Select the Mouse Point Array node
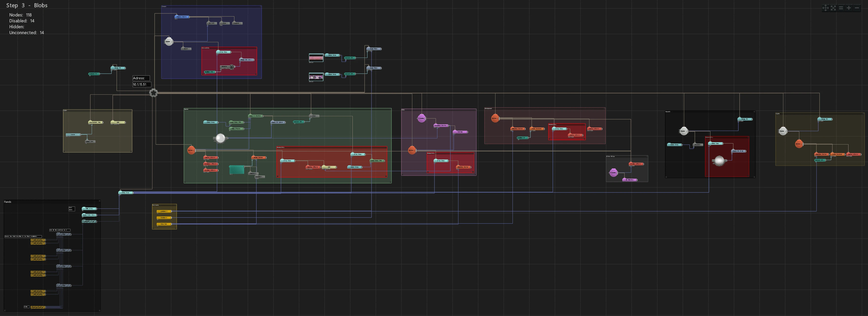This screenshot has width=868, height=316. (89, 215)
